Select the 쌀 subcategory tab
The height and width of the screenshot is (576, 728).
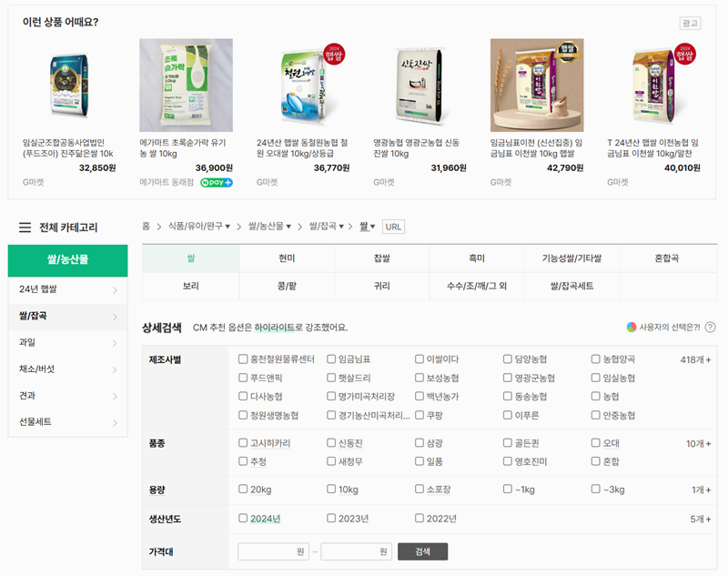[x=191, y=258]
